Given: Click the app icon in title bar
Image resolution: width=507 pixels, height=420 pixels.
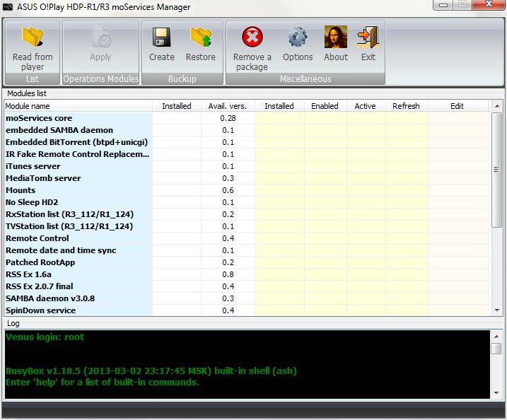Looking at the screenshot, I should [8, 7].
